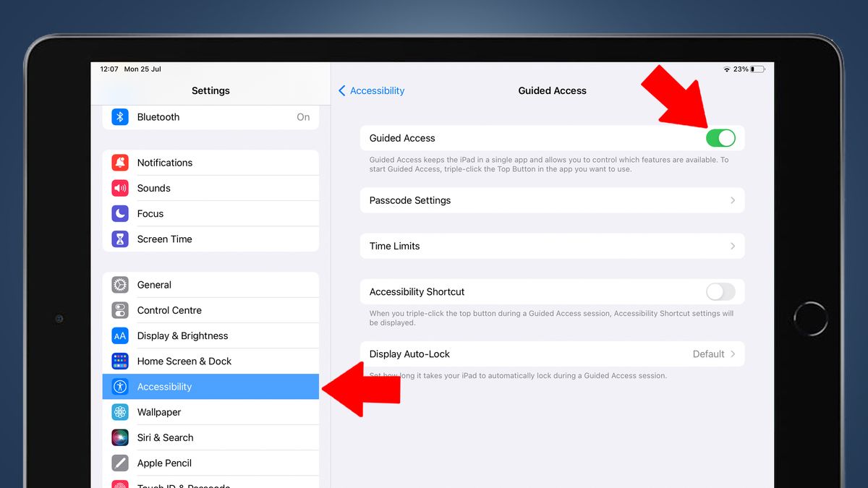Select the Notifications bell icon
This screenshot has width=868, height=488.
(x=119, y=162)
